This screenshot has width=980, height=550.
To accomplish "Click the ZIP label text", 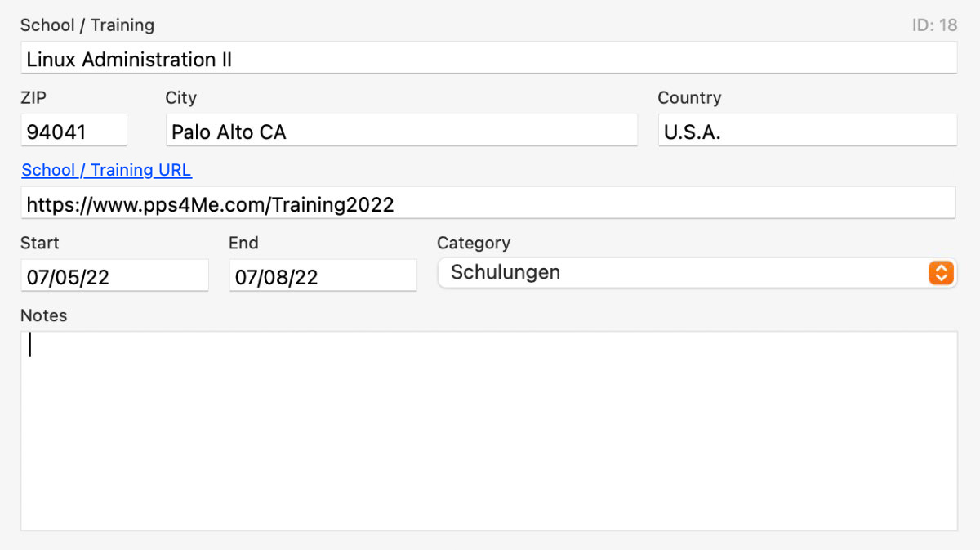I will pyautogui.click(x=33, y=98).
